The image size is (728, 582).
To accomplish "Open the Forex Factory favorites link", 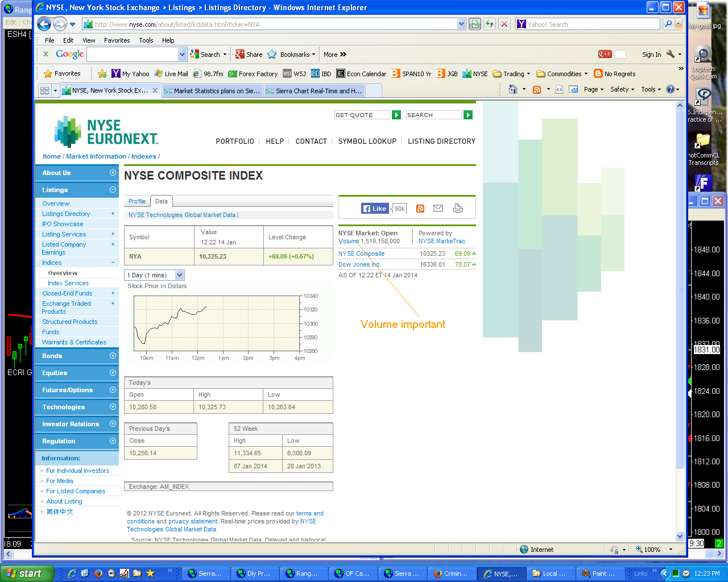I will (253, 73).
